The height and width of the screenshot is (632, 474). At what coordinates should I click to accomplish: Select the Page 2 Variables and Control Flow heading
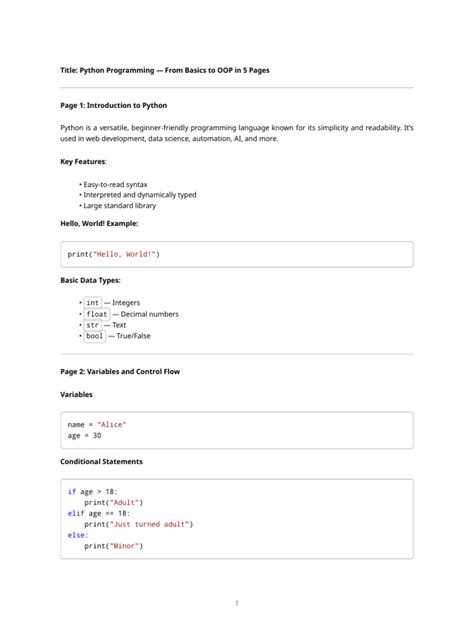[120, 372]
